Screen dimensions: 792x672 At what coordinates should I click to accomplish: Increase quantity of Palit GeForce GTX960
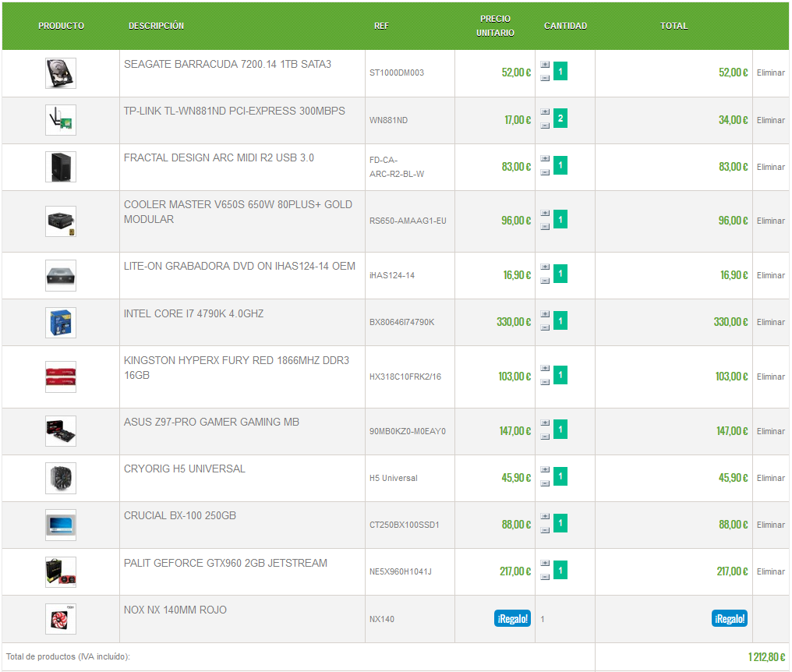[545, 564]
